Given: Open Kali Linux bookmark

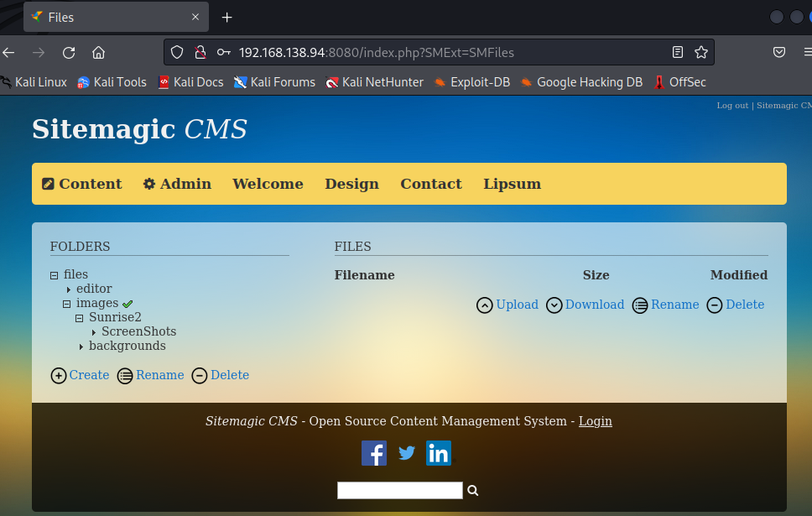Looking at the screenshot, I should pyautogui.click(x=34, y=82).
